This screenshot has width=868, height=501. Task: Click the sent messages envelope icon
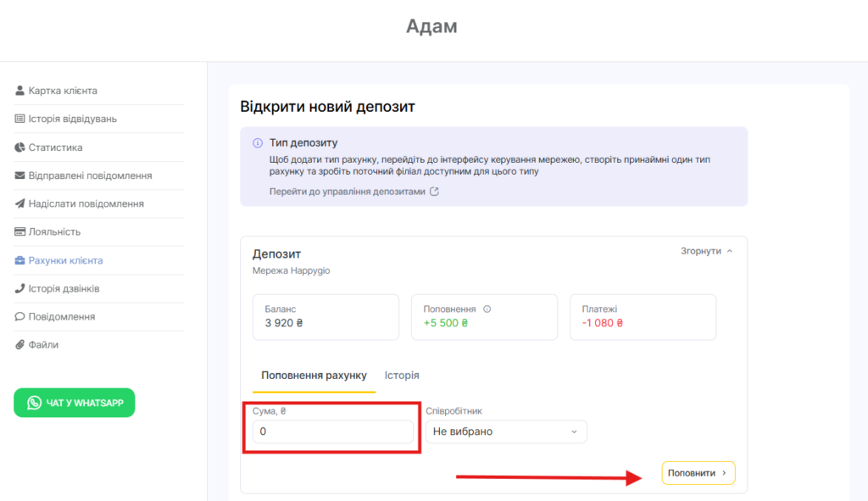tap(20, 175)
